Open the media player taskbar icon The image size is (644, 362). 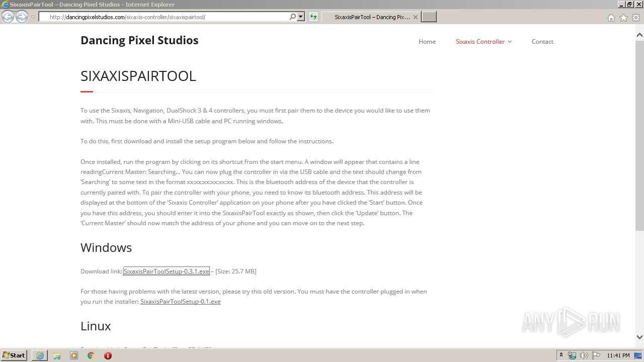[x=74, y=355]
